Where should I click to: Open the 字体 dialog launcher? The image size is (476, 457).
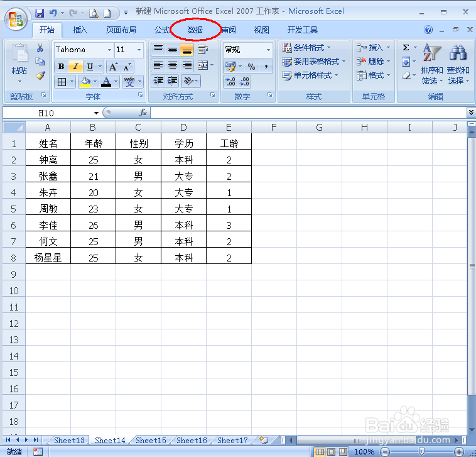pos(141,96)
